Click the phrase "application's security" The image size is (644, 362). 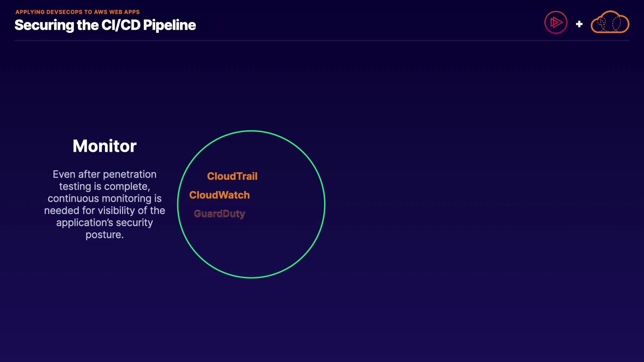click(x=105, y=223)
